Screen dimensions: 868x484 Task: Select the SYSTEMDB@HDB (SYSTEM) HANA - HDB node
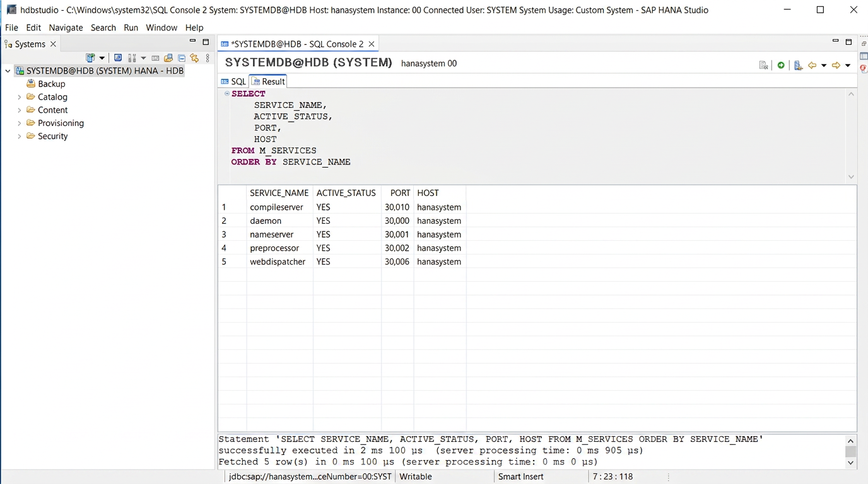tap(100, 71)
